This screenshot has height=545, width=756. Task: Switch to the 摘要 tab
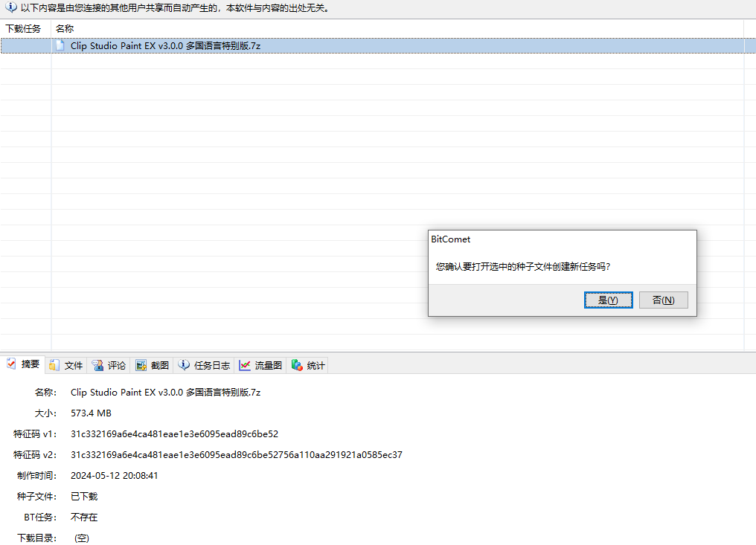pyautogui.click(x=23, y=364)
